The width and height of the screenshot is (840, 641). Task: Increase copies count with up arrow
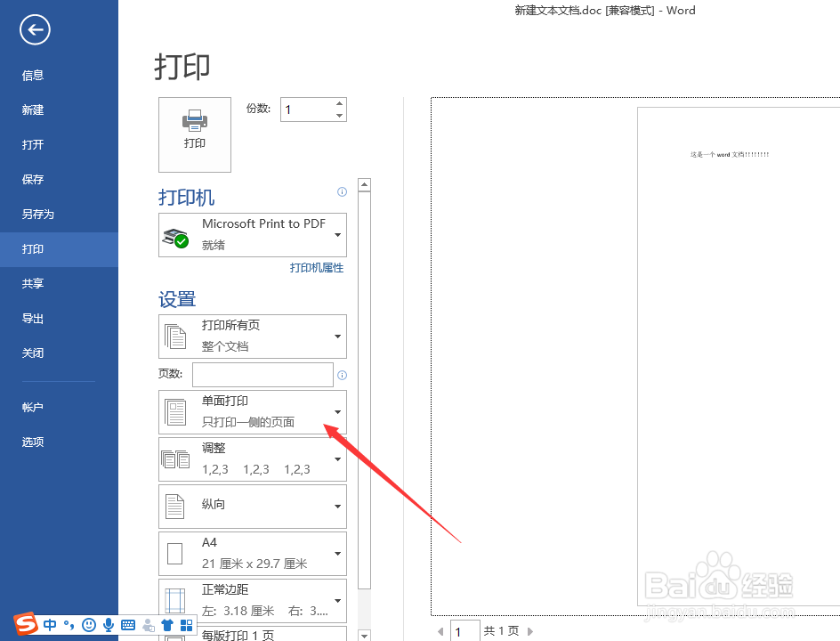(x=339, y=103)
